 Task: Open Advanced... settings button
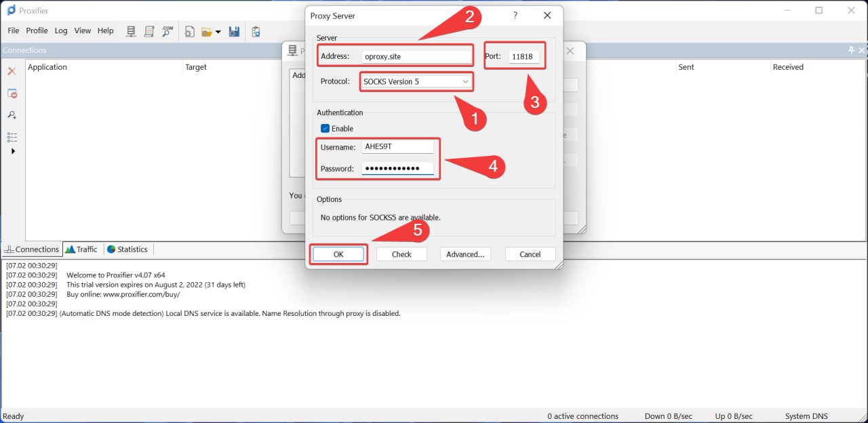coord(466,254)
